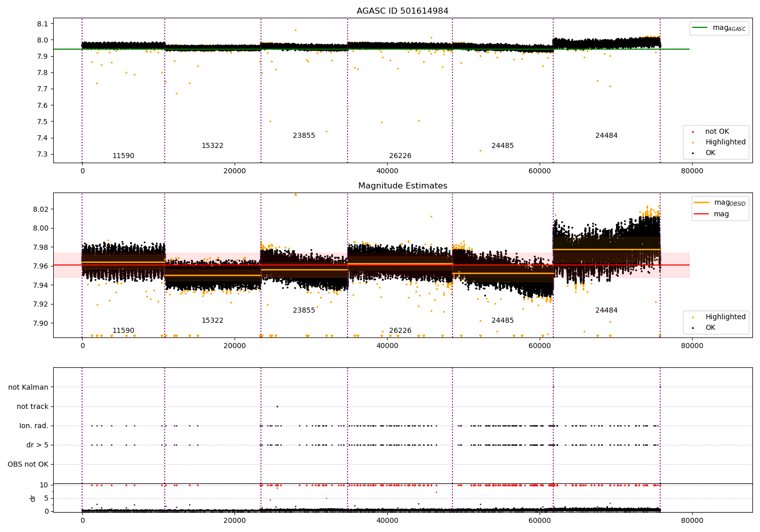This screenshot has height=532, width=760.
Task: Click OBSID label 23855 in Magnitude Estimates plot
Action: (304, 311)
